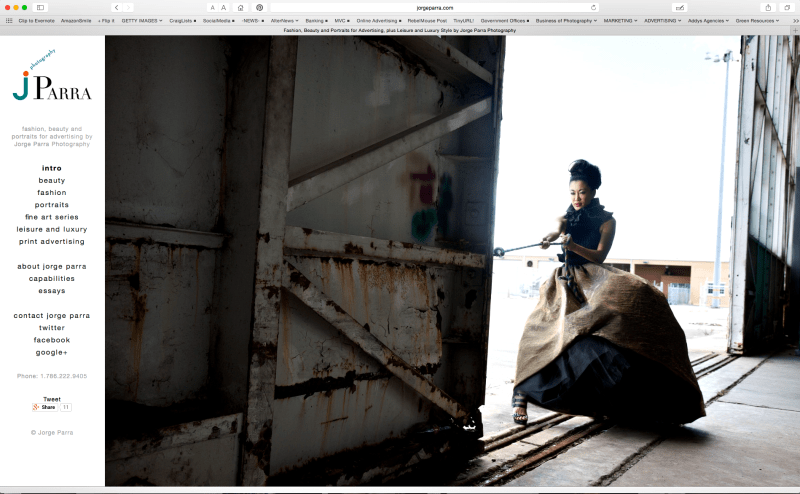
Task: Open the Business of Photography dropdown
Action: [566, 20]
